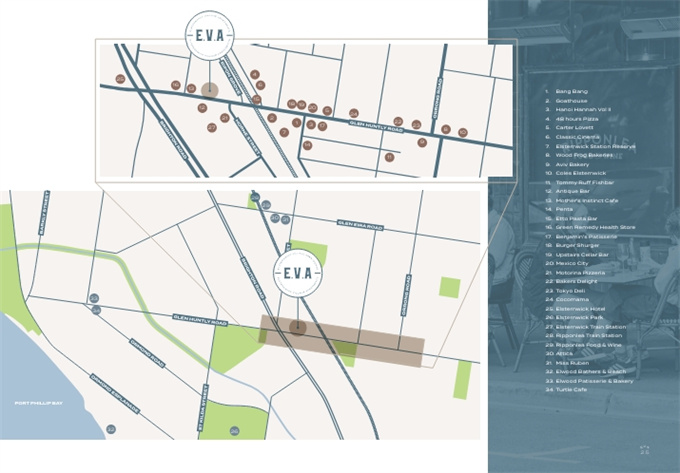The image size is (680, 473).
Task: Click the numbered marker in the bottom green park
Action: click(x=234, y=430)
